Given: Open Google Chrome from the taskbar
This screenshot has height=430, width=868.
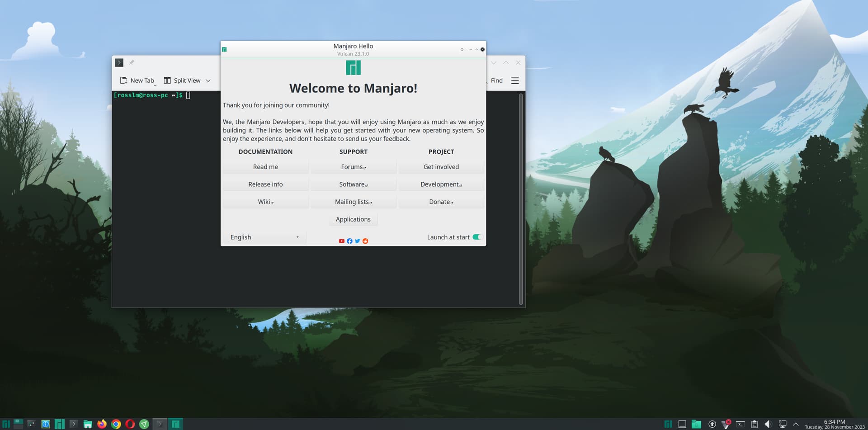Looking at the screenshot, I should (x=116, y=424).
